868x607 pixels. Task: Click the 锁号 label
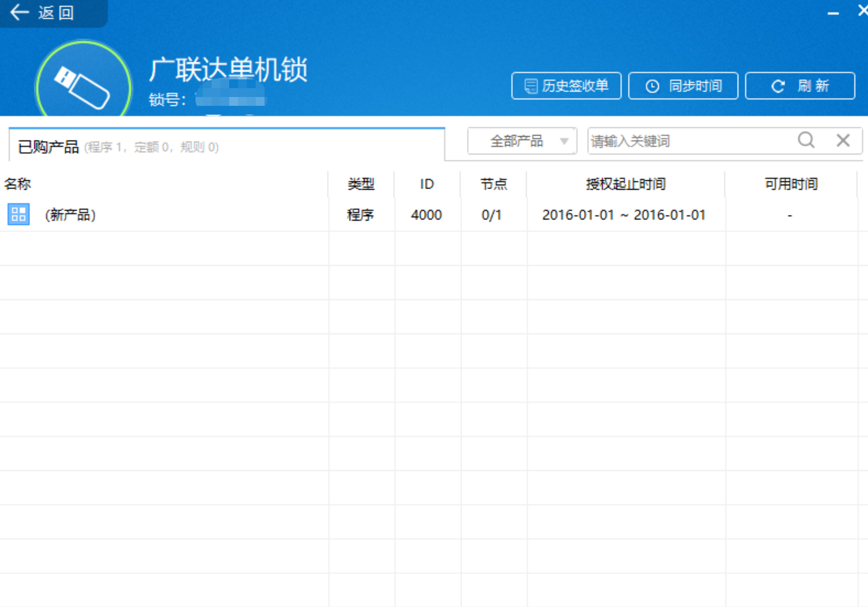(x=168, y=99)
